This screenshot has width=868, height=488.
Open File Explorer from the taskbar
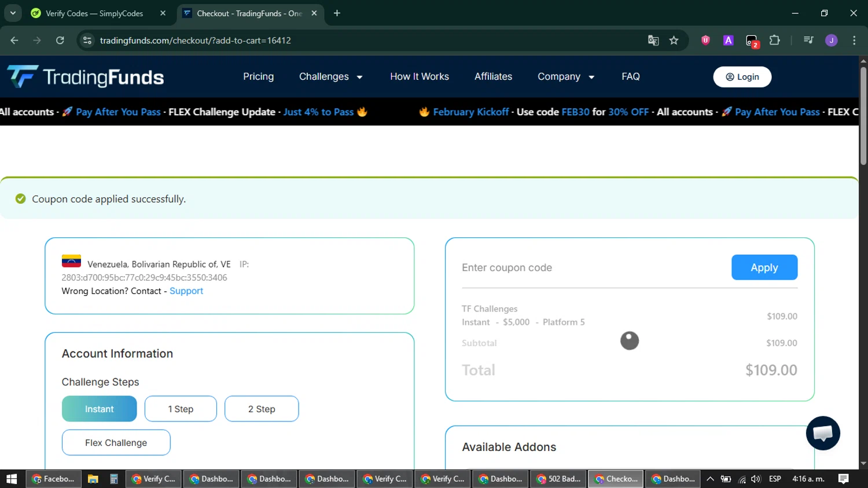coord(93,479)
